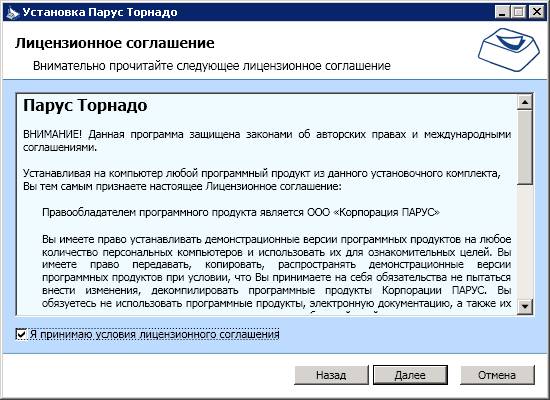Click the license text scroll down arrow
Viewport: 550px width, 400px height.
(x=525, y=306)
